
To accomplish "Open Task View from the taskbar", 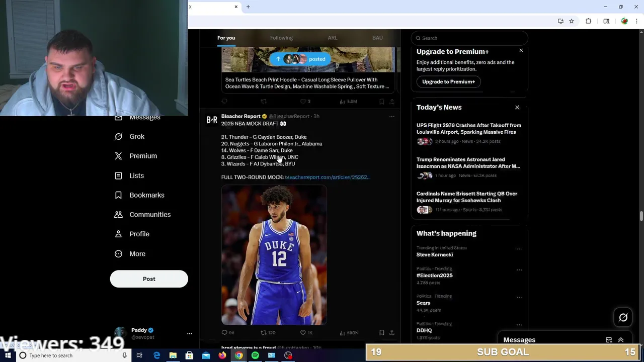I will [139, 355].
